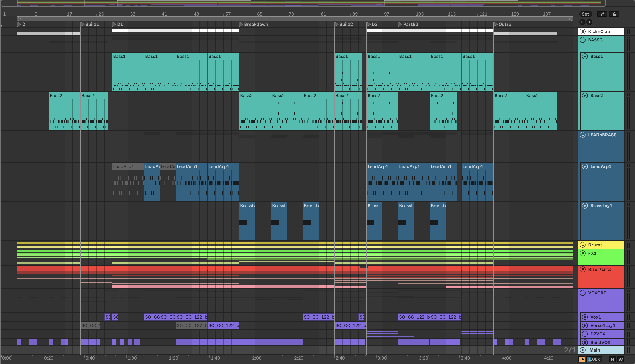
Task: Click the Set locator button
Action: [585, 14]
